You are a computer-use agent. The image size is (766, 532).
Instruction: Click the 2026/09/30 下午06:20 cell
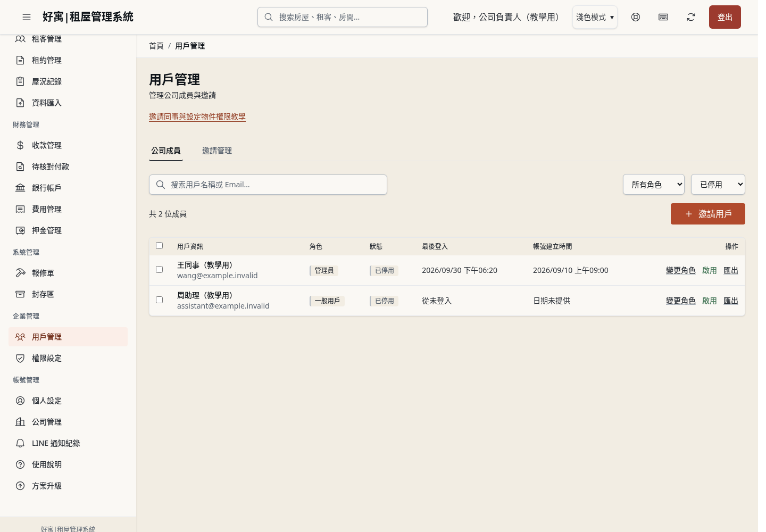pos(460,270)
